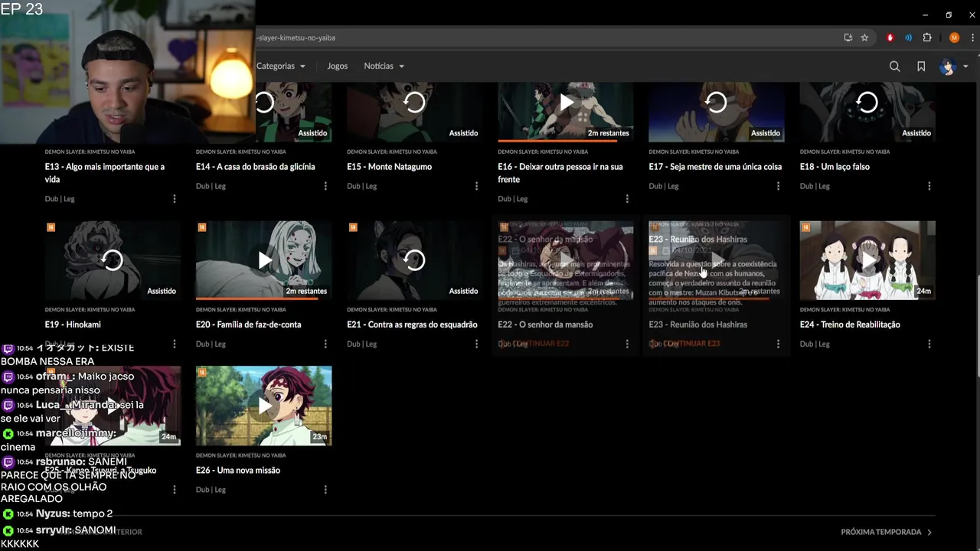The image size is (980, 551).
Task: Click 'Dub | Leg' under E18 Um laço falso
Action: pos(815,186)
